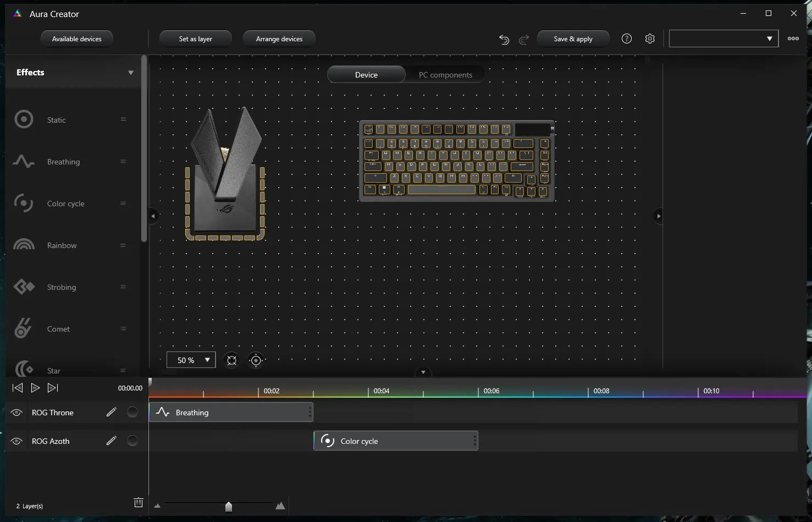
Task: Click the fit-to-view icon beside zoom
Action: pos(232,360)
